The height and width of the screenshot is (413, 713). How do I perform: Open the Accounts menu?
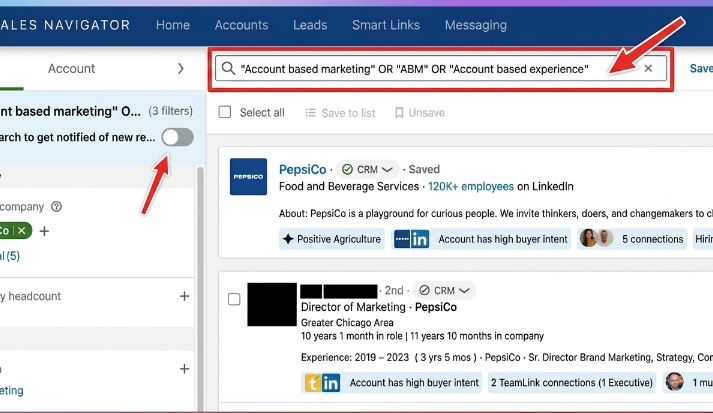tap(241, 25)
